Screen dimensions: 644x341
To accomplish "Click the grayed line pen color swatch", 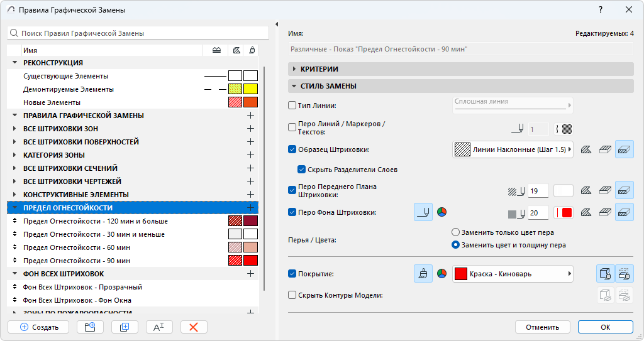I will click(x=563, y=129).
